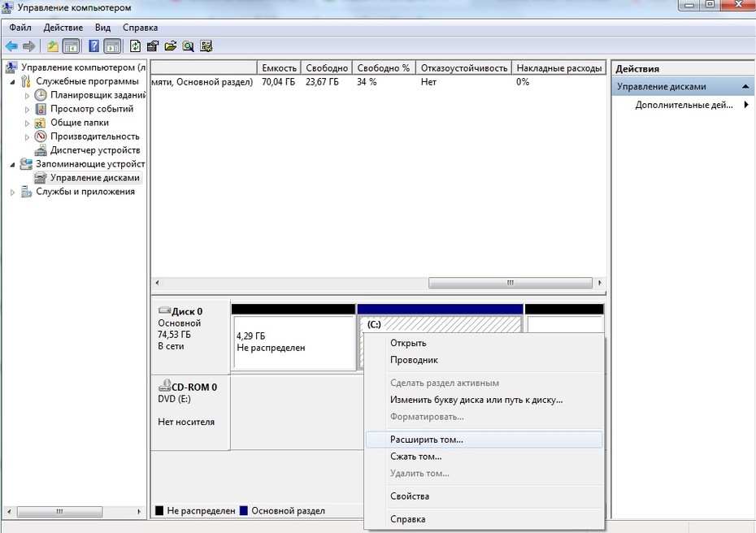Screen dimensions: 756x533
Task: Click the Отказоустойчивость column header
Action: click(x=464, y=68)
